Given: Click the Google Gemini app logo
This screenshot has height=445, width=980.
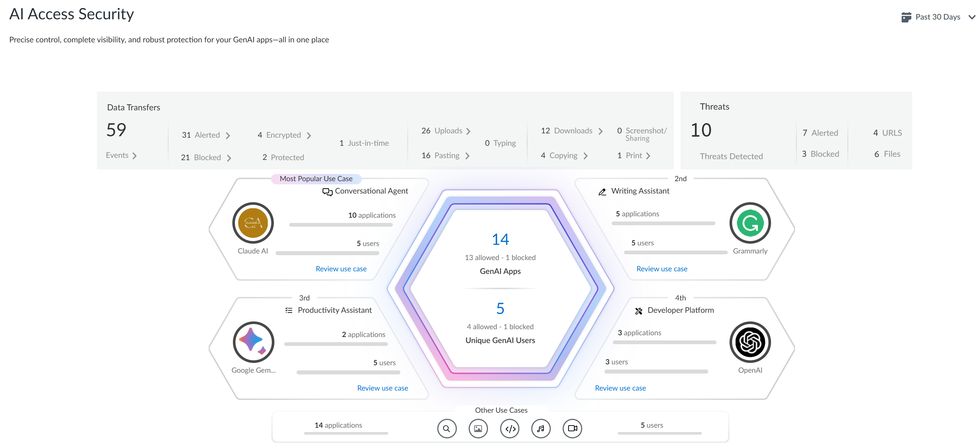Looking at the screenshot, I should pyautogui.click(x=253, y=342).
